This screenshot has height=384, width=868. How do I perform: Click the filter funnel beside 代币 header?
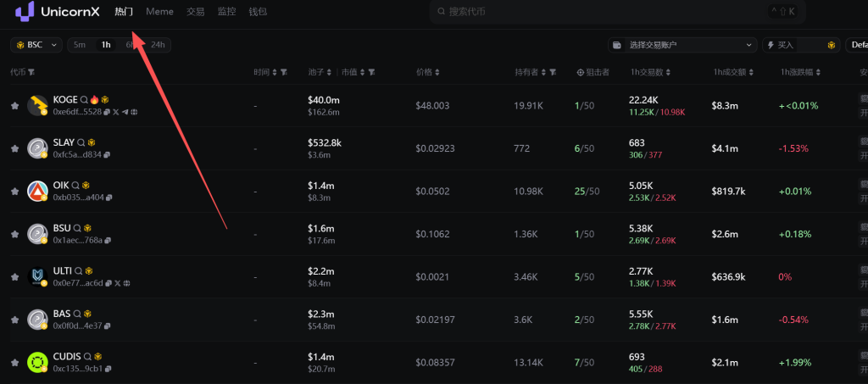(31, 72)
